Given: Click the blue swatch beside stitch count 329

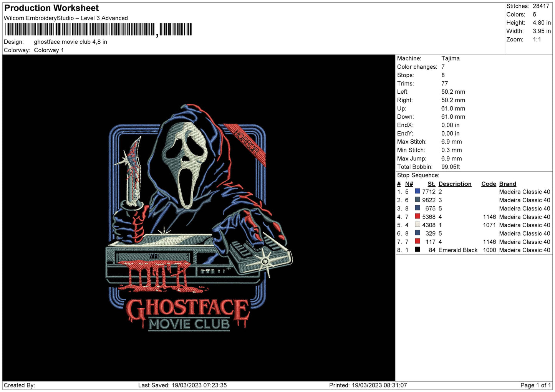Looking at the screenshot, I should tap(417, 233).
